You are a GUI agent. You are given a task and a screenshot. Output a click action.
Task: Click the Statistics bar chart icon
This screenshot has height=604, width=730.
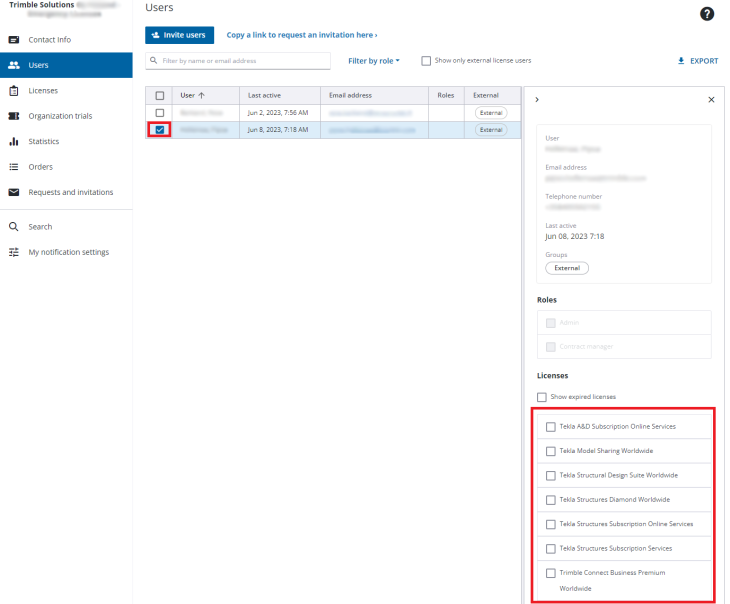click(14, 141)
